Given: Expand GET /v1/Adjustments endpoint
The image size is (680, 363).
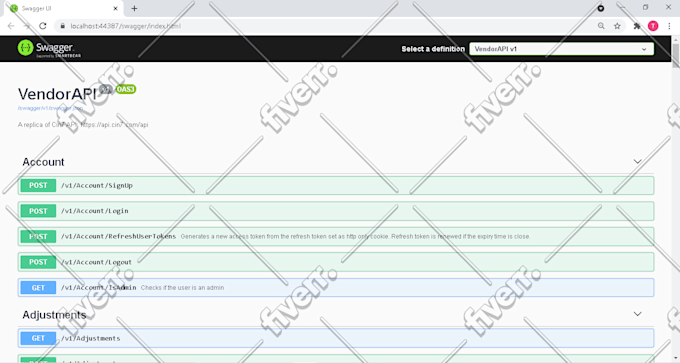Looking at the screenshot, I should pos(336,338).
